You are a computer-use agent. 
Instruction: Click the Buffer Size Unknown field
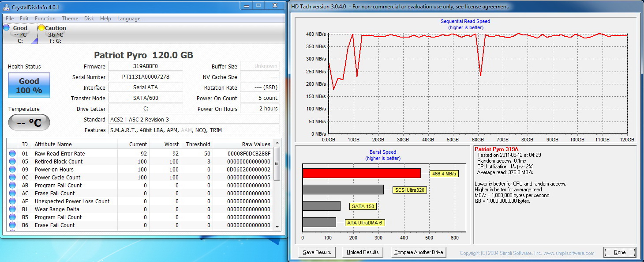click(x=260, y=66)
